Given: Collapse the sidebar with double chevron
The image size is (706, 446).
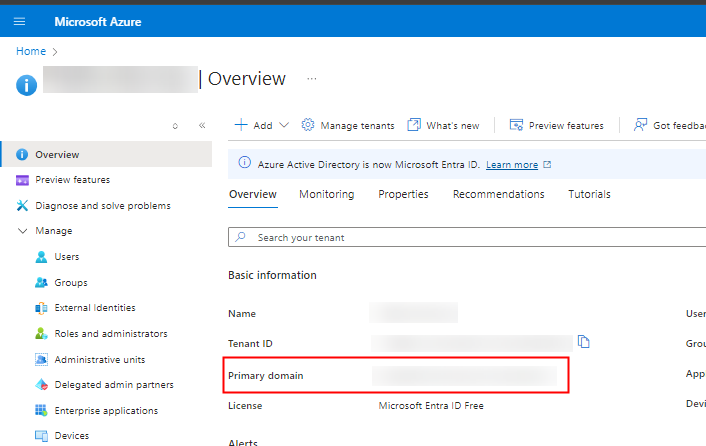Looking at the screenshot, I should pyautogui.click(x=202, y=126).
